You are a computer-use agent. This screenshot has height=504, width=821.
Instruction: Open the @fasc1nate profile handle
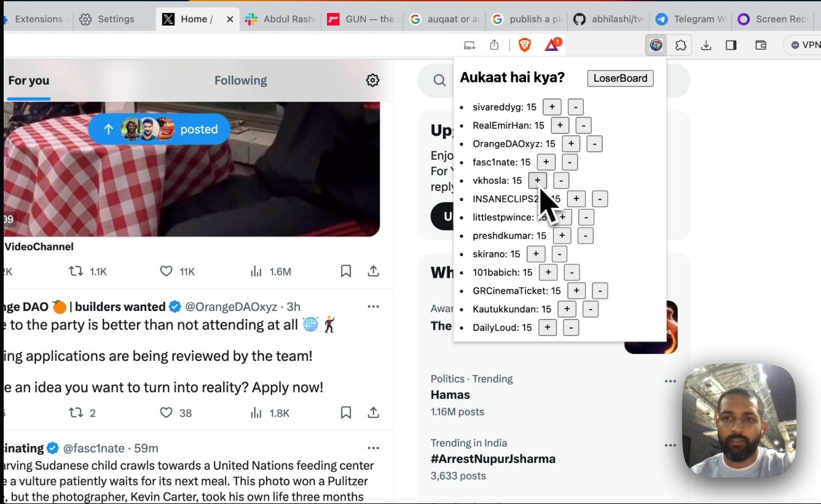tap(94, 448)
